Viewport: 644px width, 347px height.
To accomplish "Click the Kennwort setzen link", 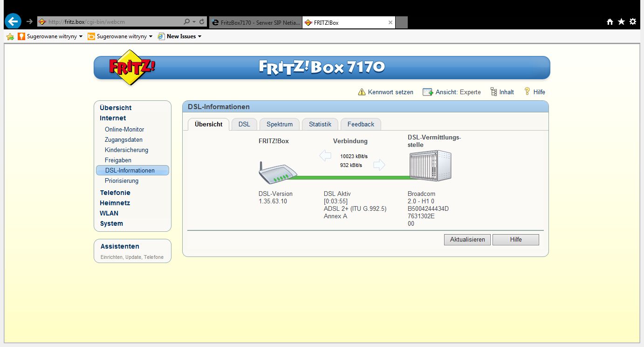I will (x=391, y=92).
